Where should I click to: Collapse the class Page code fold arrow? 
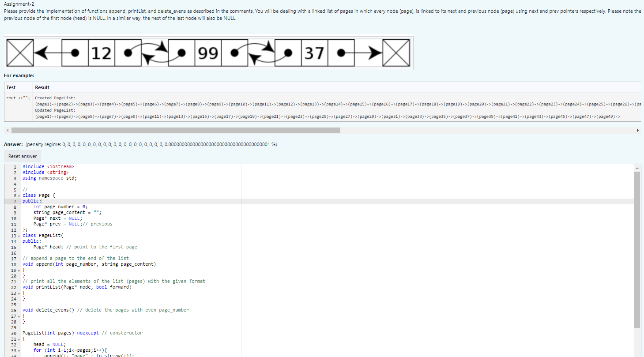[19, 195]
